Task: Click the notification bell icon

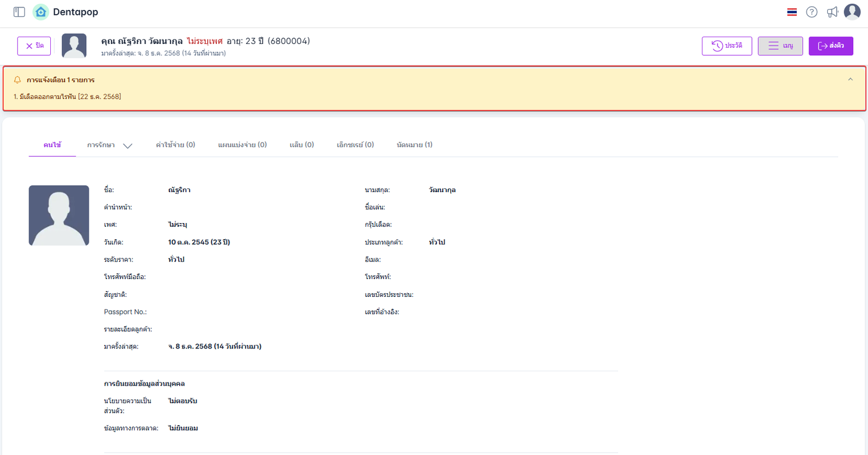Action: [x=17, y=80]
